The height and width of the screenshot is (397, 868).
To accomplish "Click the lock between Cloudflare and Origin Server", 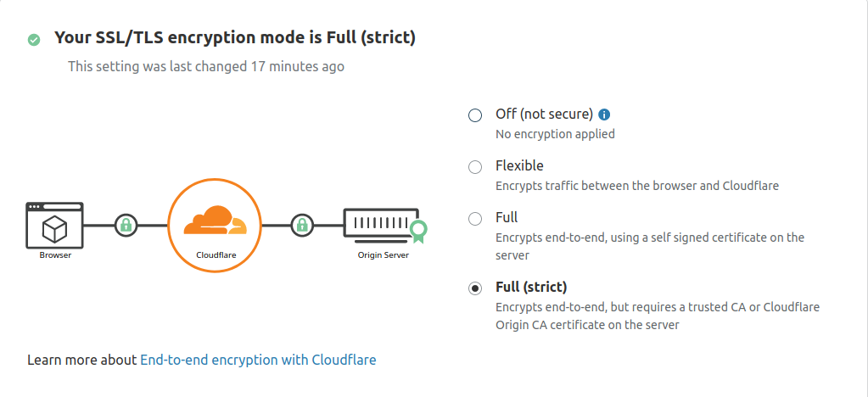I will [301, 225].
